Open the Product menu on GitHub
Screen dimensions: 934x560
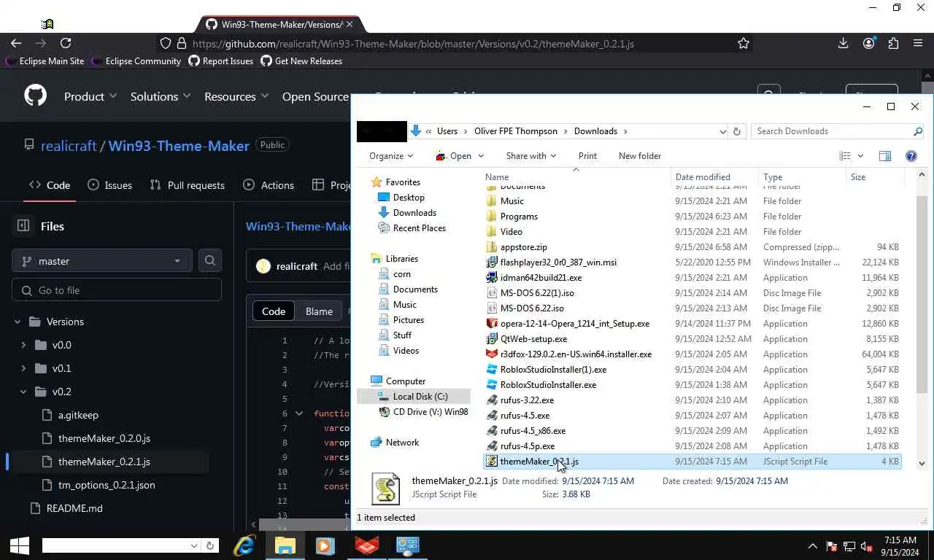[90, 96]
